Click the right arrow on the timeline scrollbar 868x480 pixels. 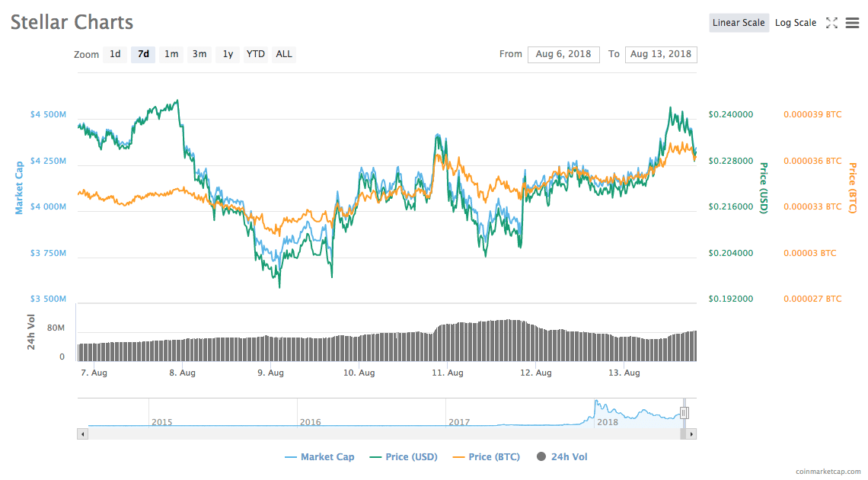click(691, 434)
